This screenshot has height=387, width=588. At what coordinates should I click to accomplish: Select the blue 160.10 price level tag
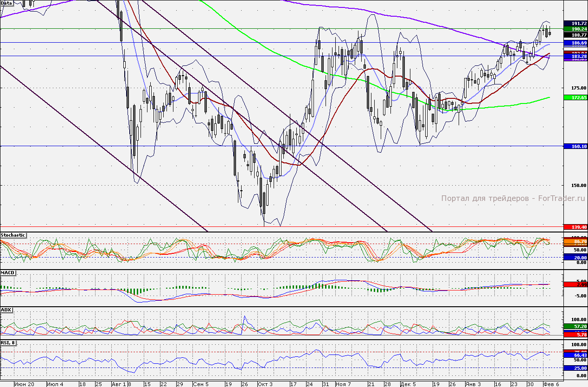[575, 146]
